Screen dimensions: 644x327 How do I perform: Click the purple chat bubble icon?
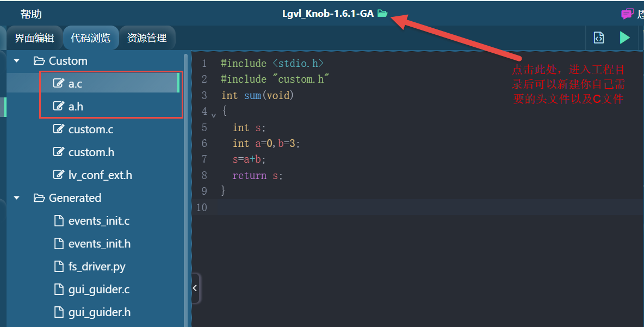point(627,14)
